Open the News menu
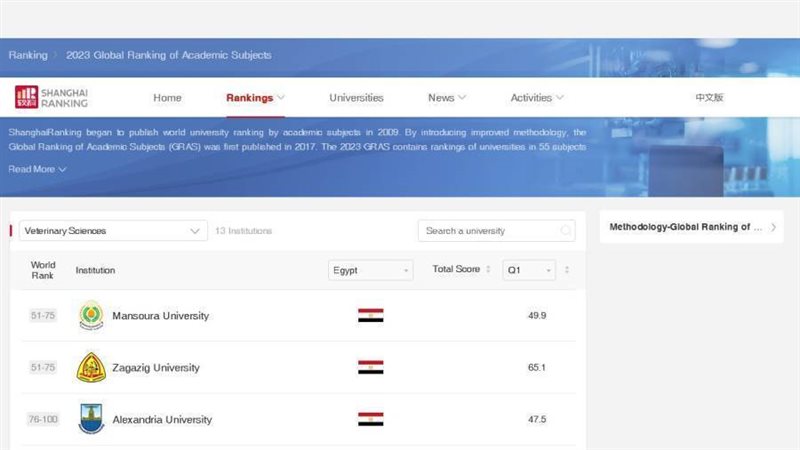Viewport: 800px width, 450px height. point(446,98)
